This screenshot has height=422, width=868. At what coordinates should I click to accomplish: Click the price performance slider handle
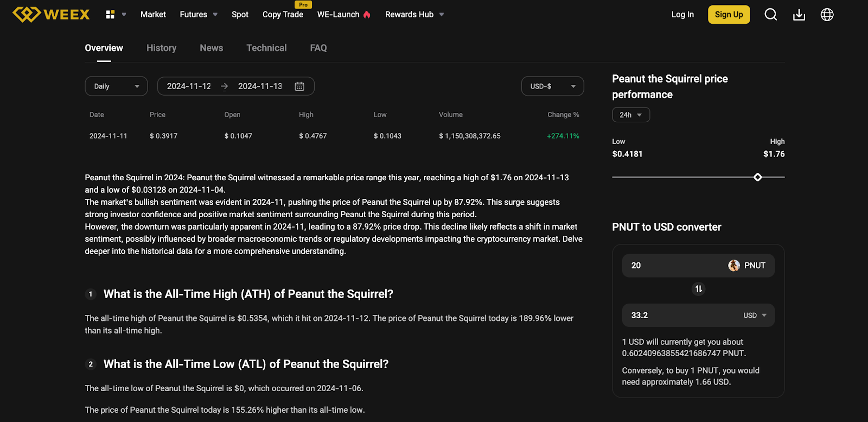[x=757, y=177]
